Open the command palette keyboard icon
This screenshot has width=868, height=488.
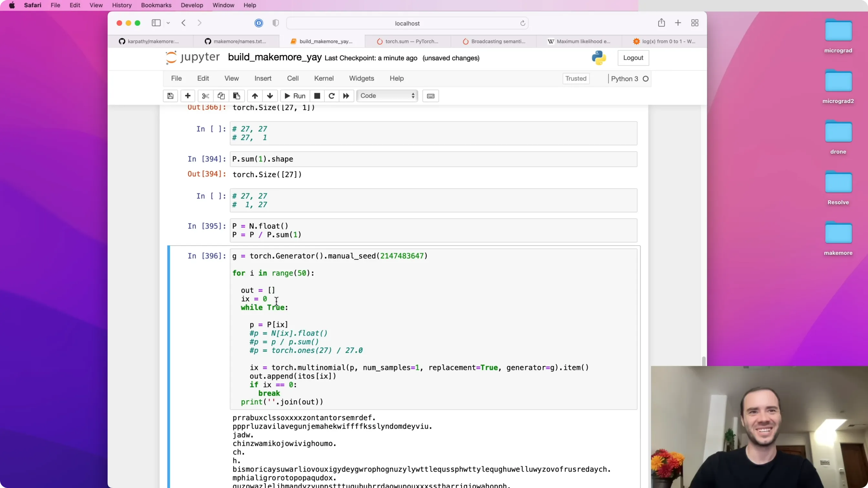[x=431, y=96]
